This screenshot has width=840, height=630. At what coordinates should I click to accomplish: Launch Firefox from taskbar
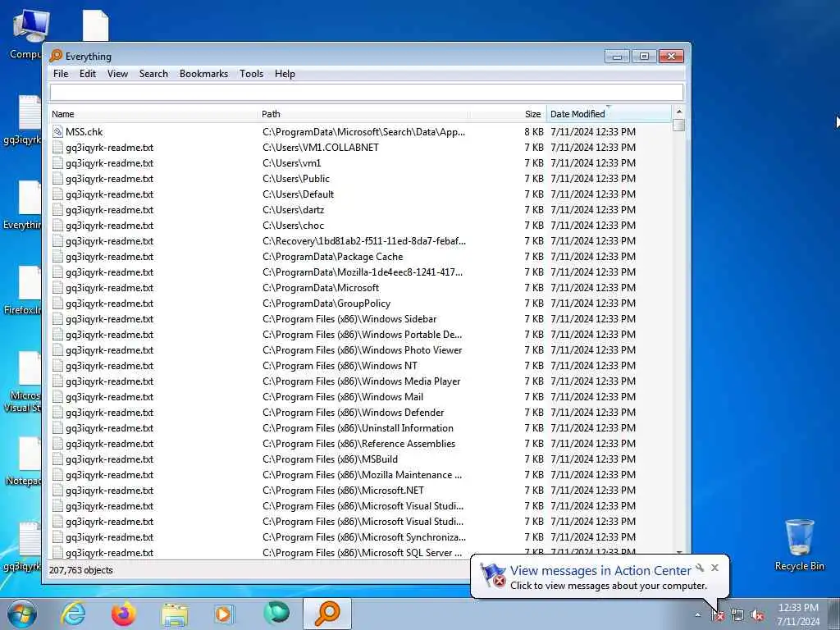point(123,614)
